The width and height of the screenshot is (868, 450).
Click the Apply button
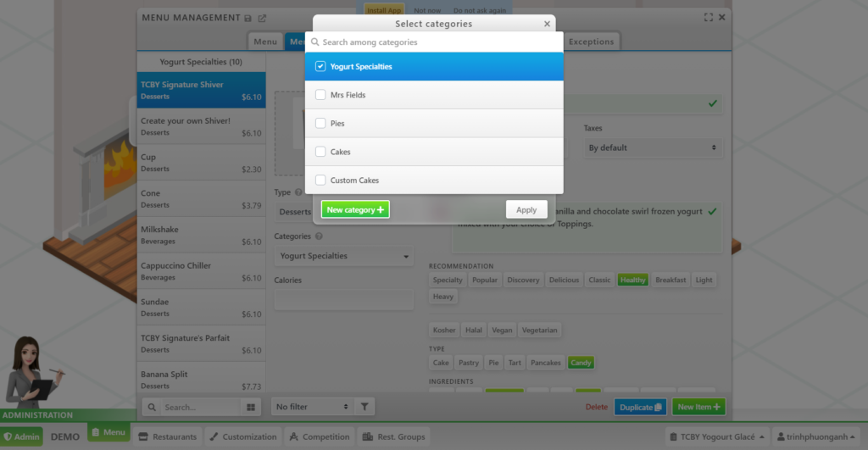(x=526, y=209)
